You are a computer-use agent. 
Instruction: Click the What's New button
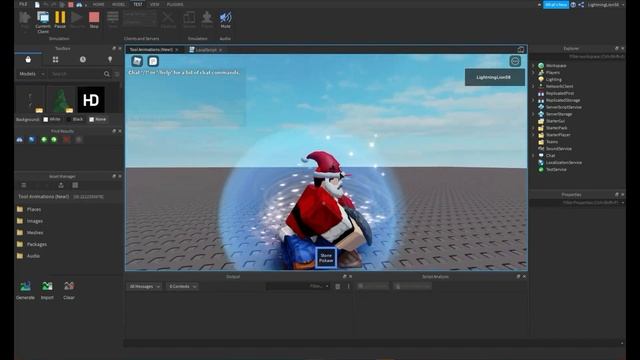(556, 4)
